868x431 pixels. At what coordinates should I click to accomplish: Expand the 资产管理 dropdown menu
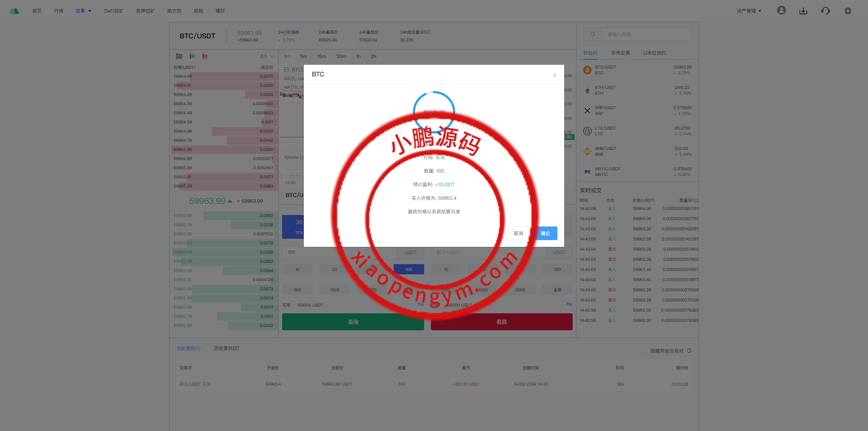point(749,11)
